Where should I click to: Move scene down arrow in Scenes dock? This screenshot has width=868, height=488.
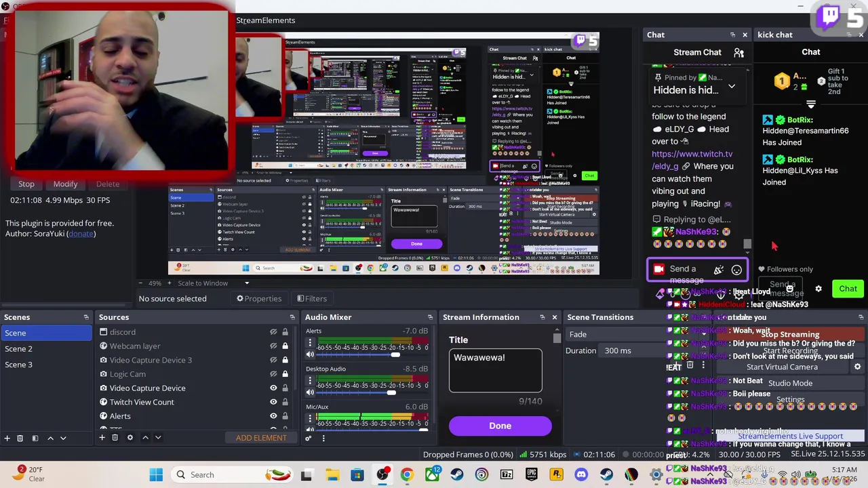pyautogui.click(x=63, y=438)
